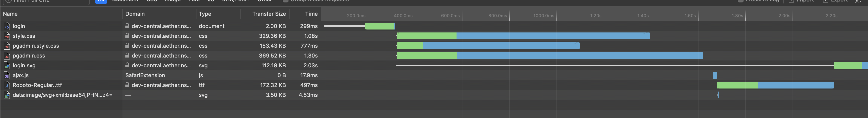Click the Roboto-Regular font file icon

(x=7, y=85)
